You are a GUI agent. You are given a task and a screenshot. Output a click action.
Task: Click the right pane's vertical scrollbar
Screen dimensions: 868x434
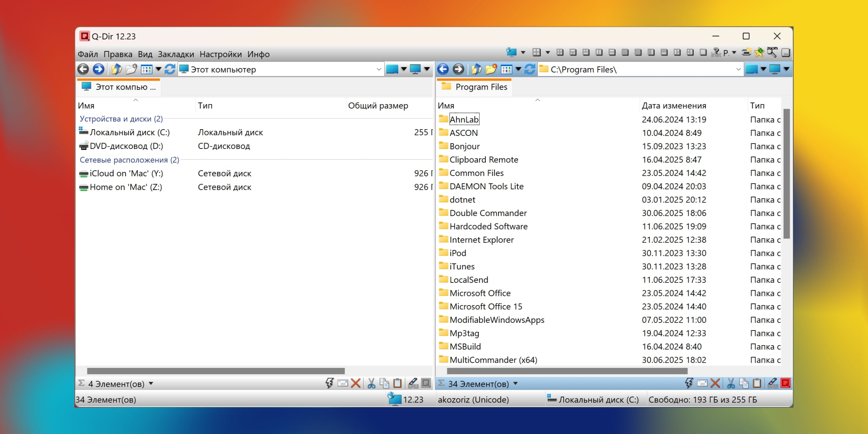click(787, 173)
